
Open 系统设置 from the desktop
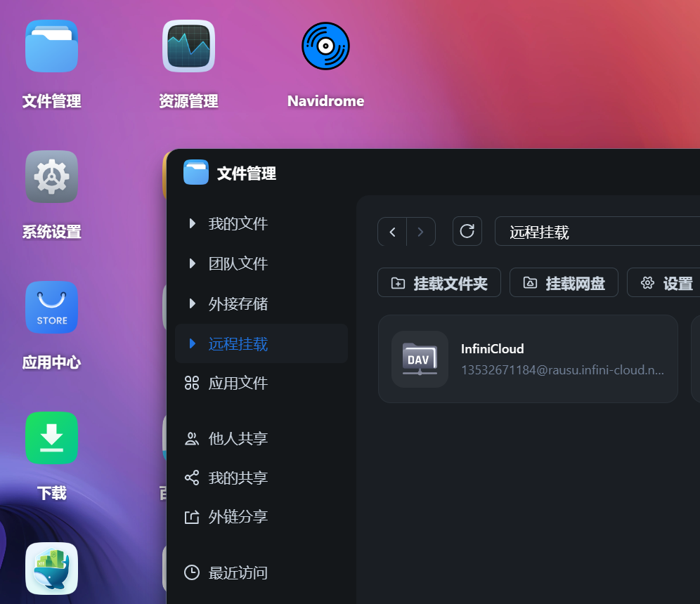click(x=52, y=177)
